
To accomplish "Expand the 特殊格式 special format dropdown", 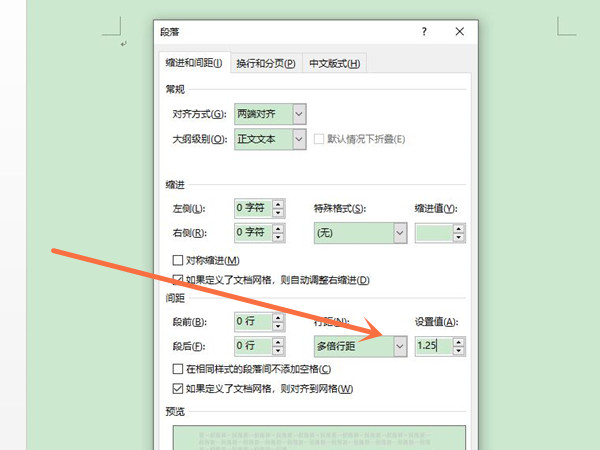I will click(399, 232).
